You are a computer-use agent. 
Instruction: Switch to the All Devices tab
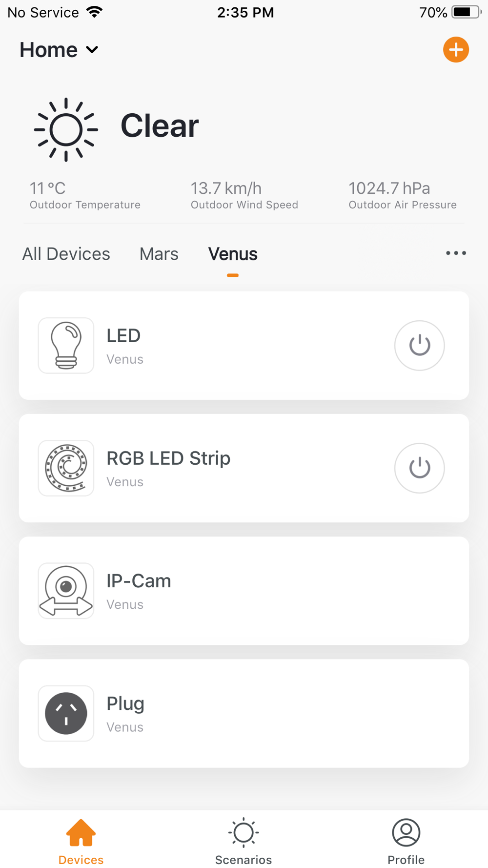tap(66, 254)
